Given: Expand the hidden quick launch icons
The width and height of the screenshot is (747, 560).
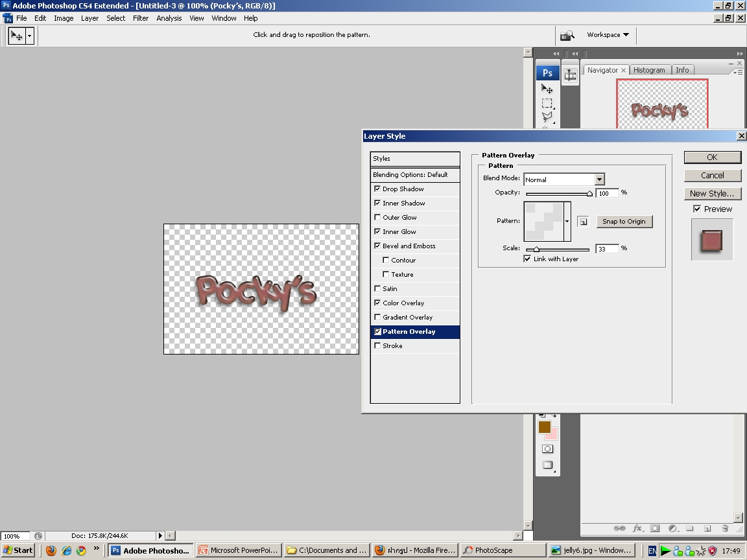Looking at the screenshot, I should [96, 548].
